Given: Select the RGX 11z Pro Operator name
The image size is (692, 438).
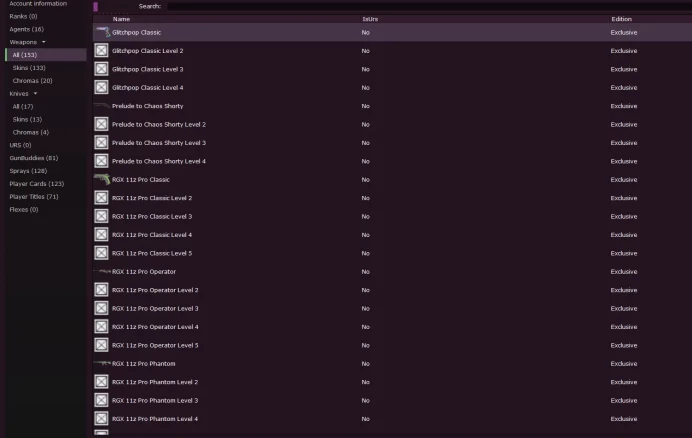Looking at the screenshot, I should pyautogui.click(x=144, y=272).
